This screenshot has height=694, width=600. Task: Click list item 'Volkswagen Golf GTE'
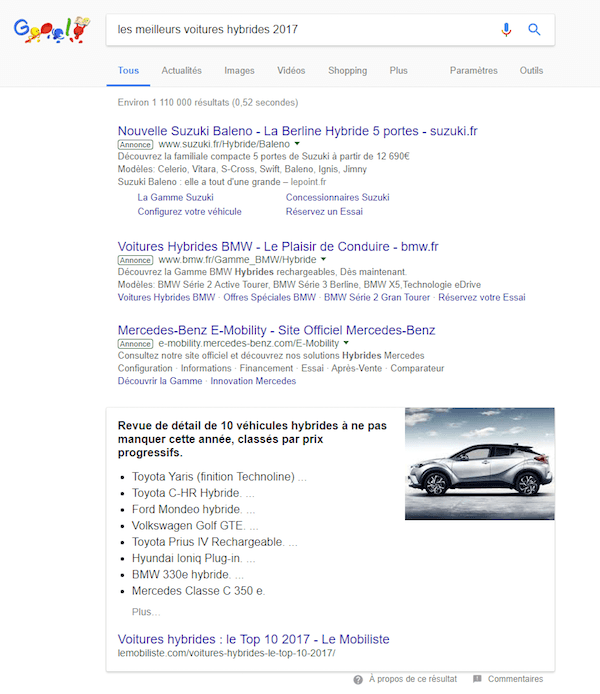tap(188, 526)
